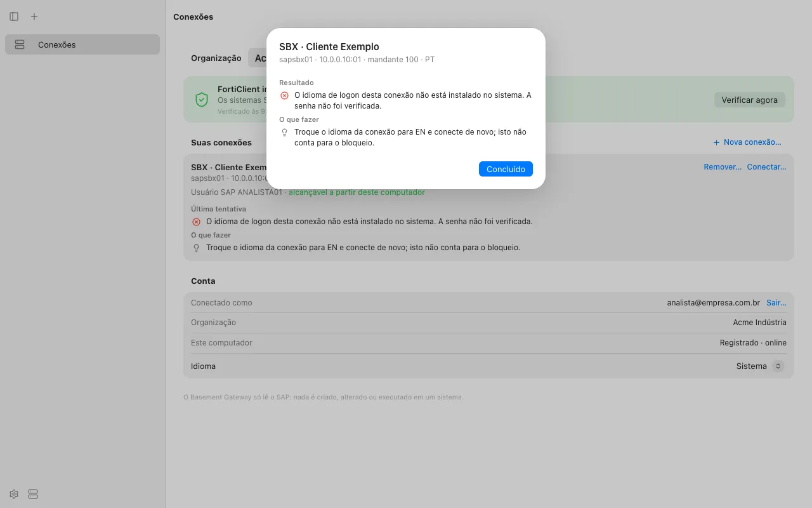Click the Conexões page title

click(x=193, y=17)
